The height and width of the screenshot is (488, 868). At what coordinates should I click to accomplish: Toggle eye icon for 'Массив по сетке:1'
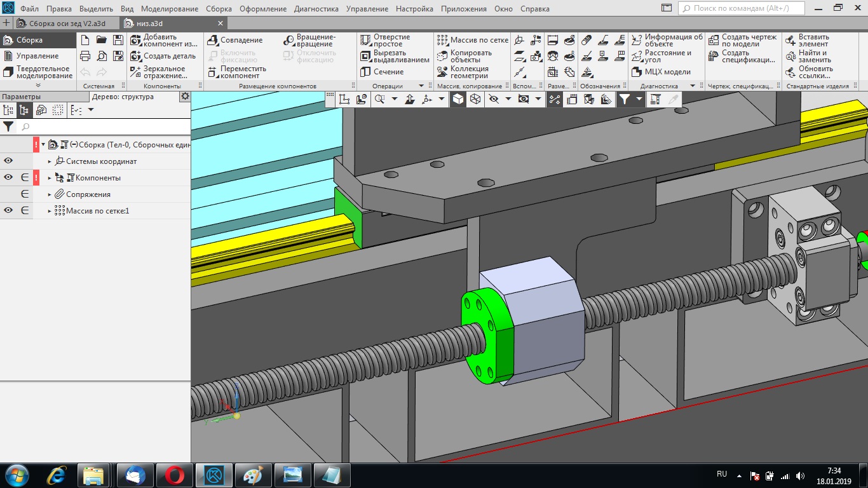(x=8, y=211)
